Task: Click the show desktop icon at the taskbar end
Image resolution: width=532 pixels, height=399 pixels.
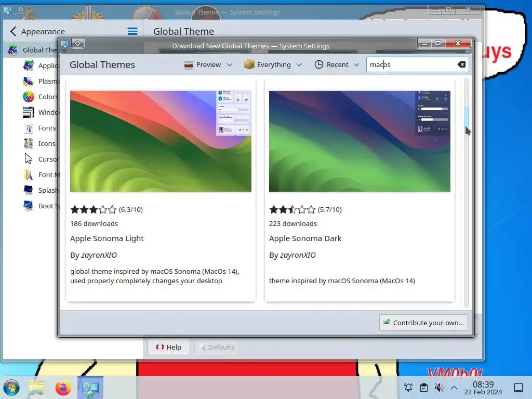Action: click(x=518, y=388)
